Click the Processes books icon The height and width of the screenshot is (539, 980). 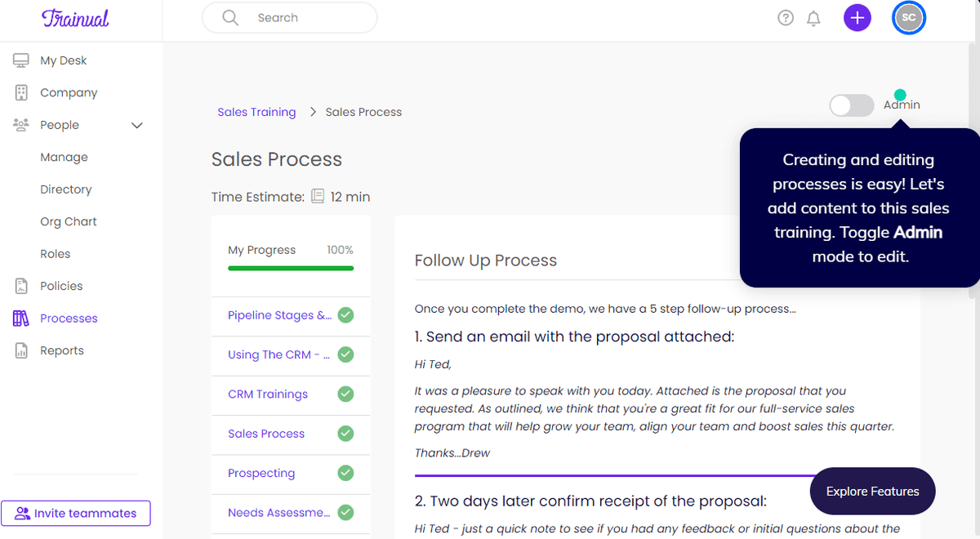pyautogui.click(x=21, y=318)
